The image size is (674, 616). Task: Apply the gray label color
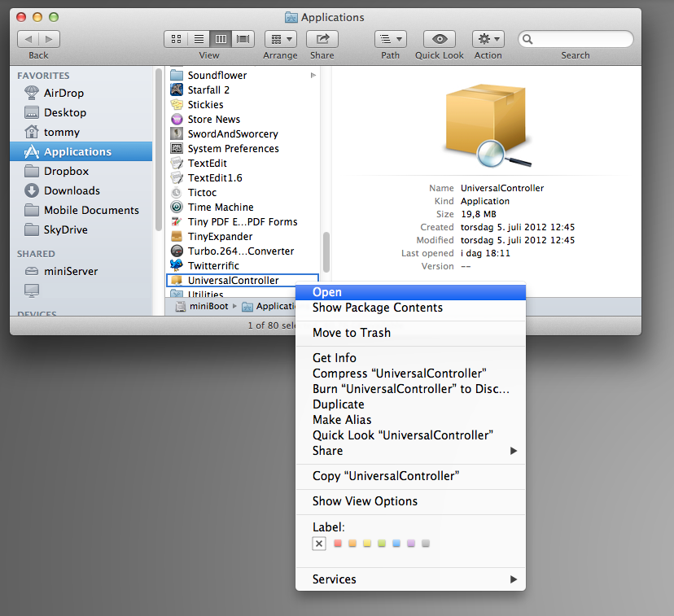pos(426,544)
